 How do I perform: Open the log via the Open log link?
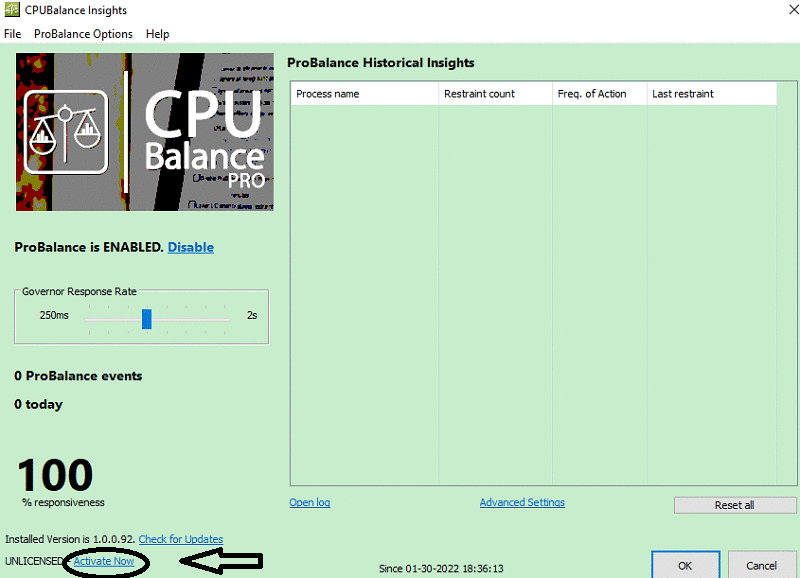(309, 503)
